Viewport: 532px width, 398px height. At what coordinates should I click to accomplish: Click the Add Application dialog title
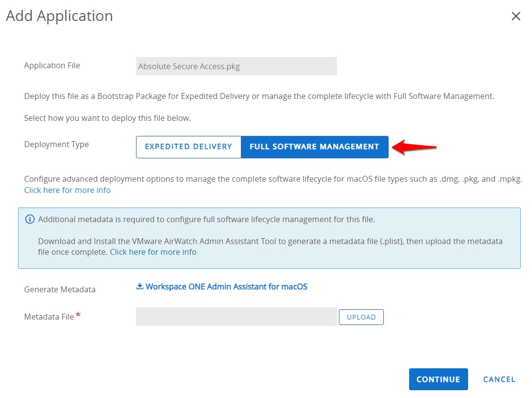pos(59,16)
